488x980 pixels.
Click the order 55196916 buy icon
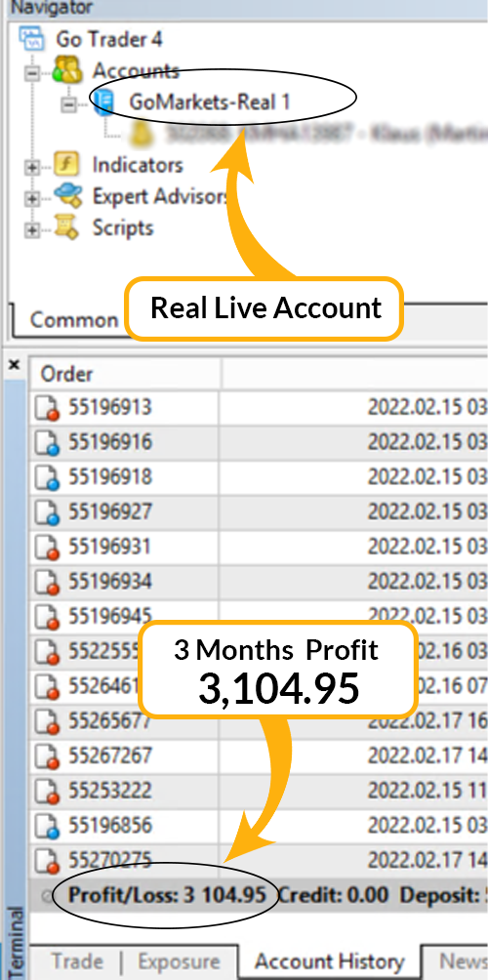pos(48,444)
